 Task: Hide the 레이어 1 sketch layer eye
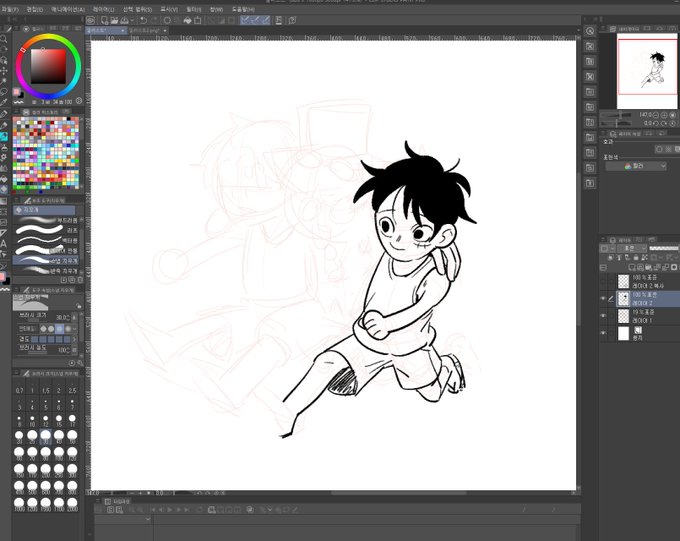pos(603,316)
